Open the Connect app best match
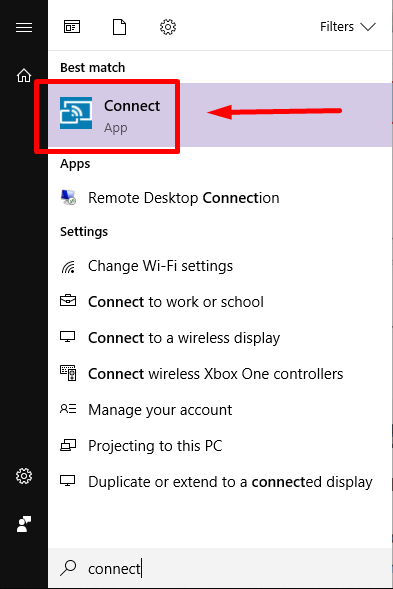This screenshot has height=589, width=393. (x=220, y=115)
